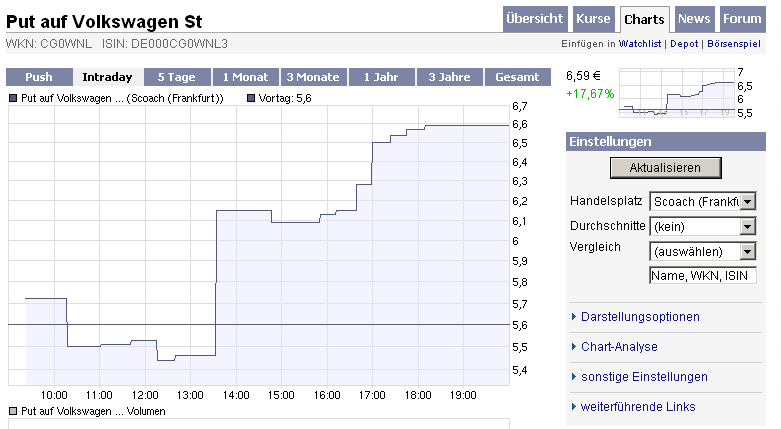
Task: Go to the Forum tab
Action: (x=741, y=19)
